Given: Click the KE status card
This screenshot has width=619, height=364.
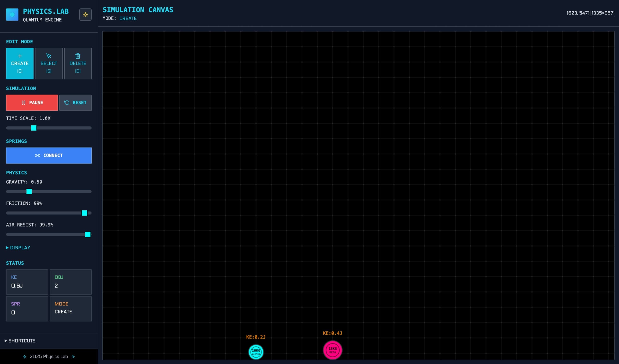Looking at the screenshot, I should click(27, 282).
